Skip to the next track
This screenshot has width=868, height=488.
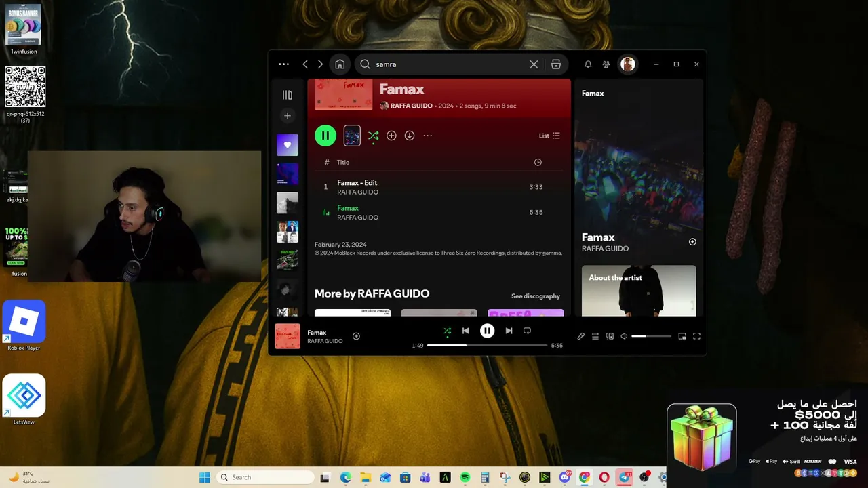[x=509, y=331]
